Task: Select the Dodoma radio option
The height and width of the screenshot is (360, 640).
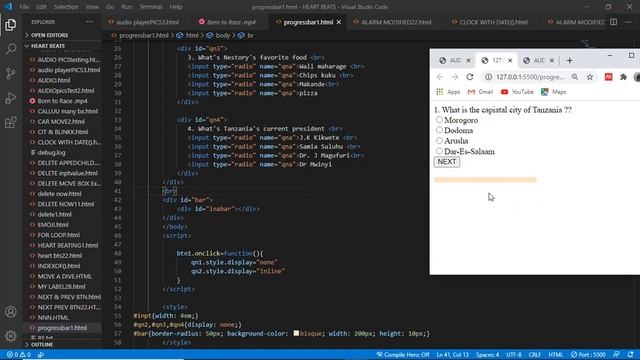Action: tap(439, 130)
